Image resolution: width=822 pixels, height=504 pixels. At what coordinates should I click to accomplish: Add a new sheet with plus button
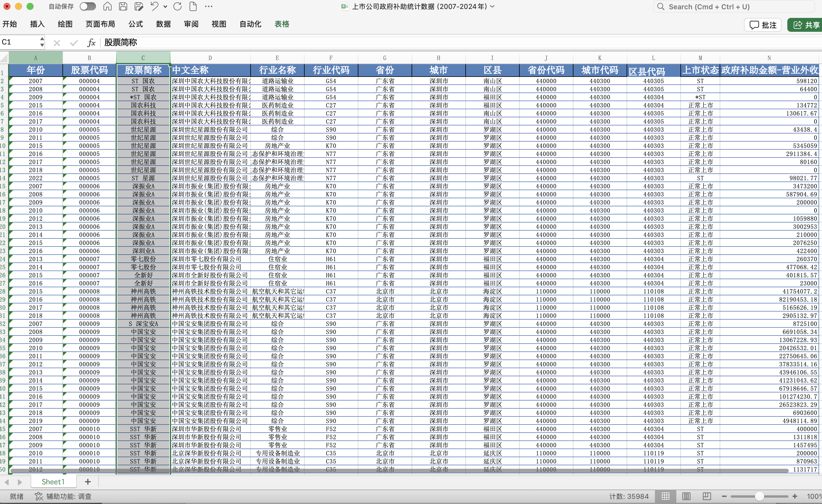tap(88, 482)
